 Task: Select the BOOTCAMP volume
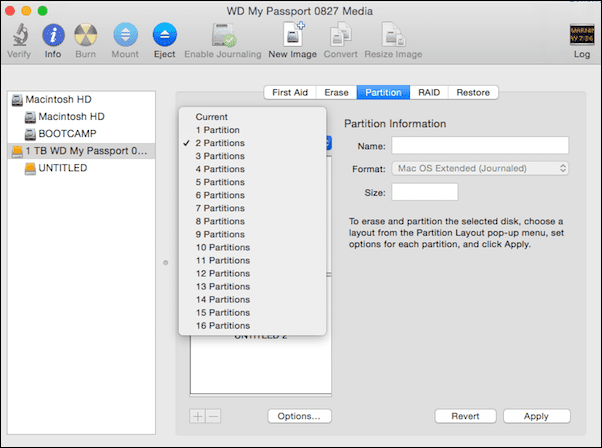coord(81,134)
